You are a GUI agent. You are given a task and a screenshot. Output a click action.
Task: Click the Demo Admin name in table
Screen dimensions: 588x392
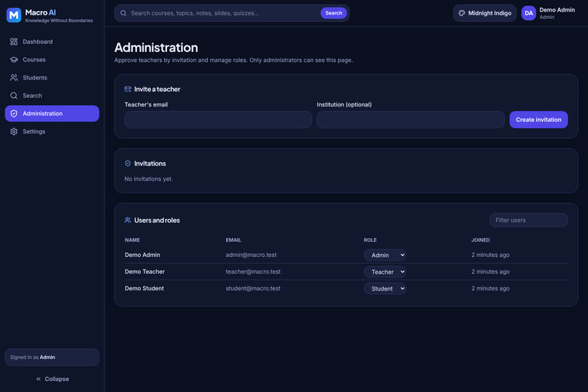coord(142,255)
